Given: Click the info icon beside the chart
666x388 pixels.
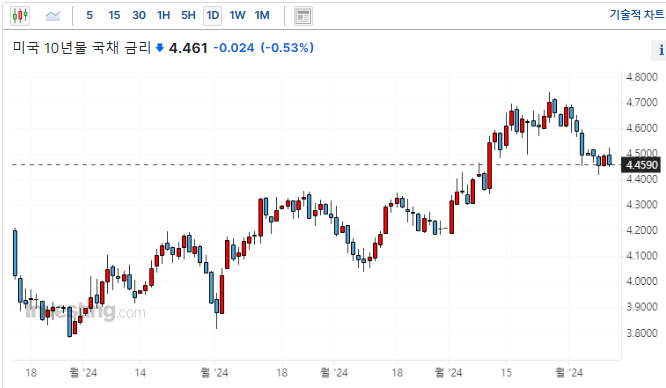Looking at the screenshot, I should tap(660, 50).
